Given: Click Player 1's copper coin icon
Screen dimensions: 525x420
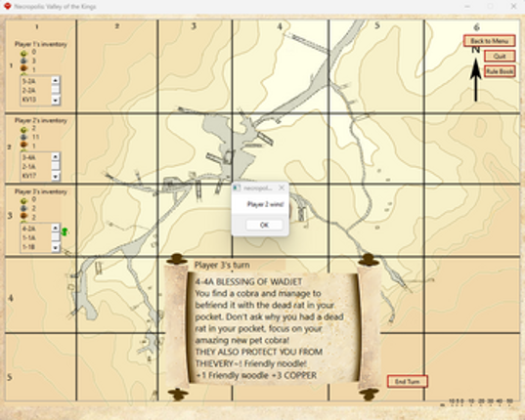Looking at the screenshot, I should pyautogui.click(x=23, y=69).
